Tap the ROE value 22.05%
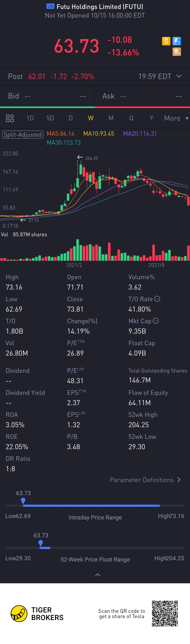190x644 pixels. tap(17, 447)
